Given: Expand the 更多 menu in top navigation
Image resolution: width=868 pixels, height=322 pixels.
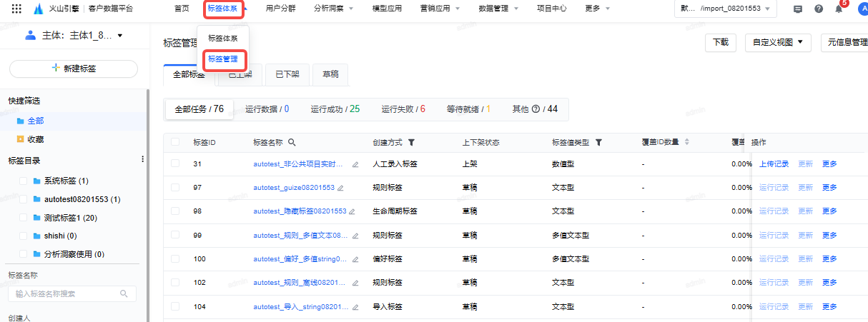Looking at the screenshot, I should click(597, 9).
